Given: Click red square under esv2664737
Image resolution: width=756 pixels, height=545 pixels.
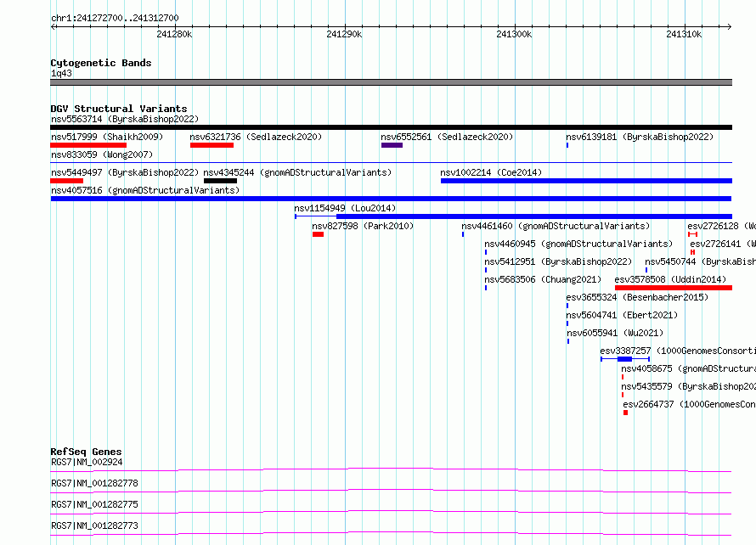Looking at the screenshot, I should pyautogui.click(x=625, y=413).
